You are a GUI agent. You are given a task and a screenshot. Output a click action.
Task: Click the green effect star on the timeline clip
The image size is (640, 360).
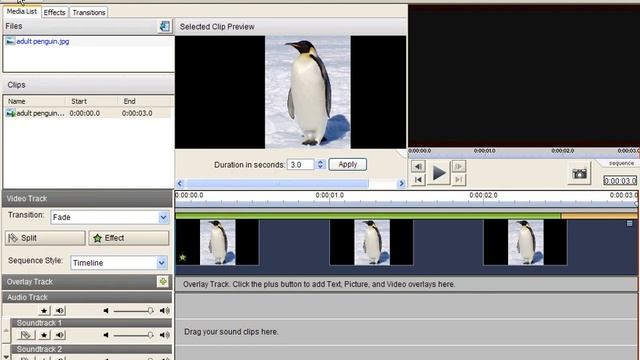coord(183,257)
